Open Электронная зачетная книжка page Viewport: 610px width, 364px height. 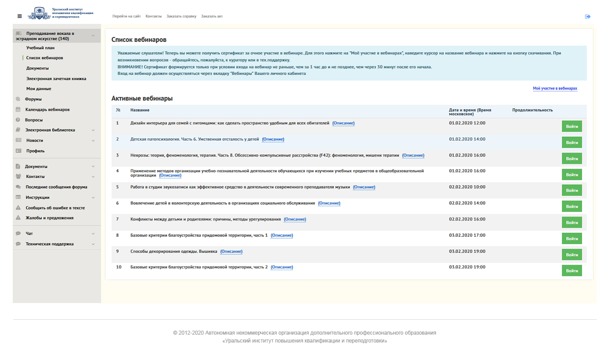(56, 79)
